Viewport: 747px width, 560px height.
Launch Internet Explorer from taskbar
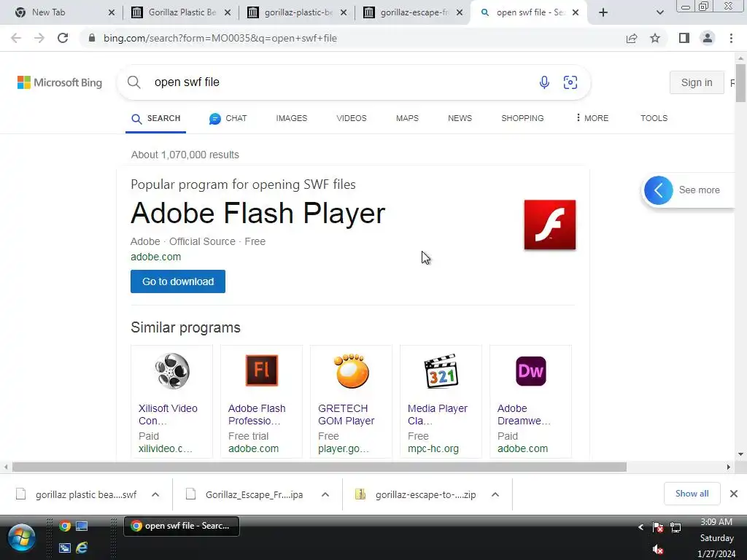coord(82,548)
